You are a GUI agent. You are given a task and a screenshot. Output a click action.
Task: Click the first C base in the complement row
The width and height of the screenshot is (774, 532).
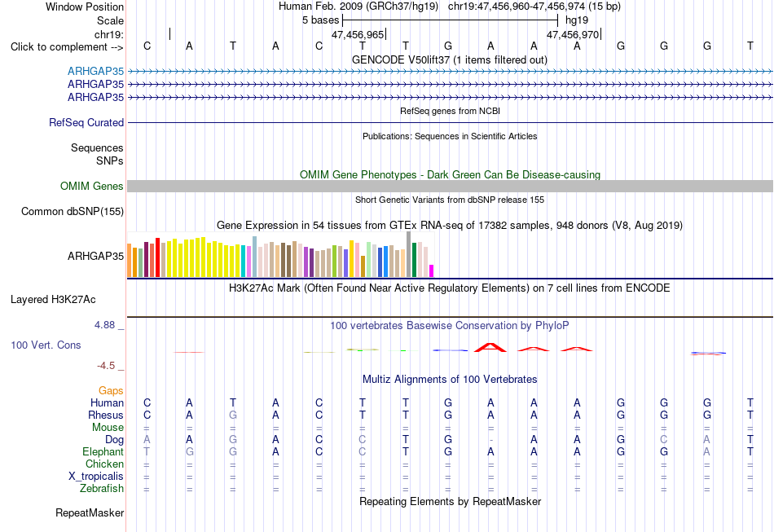tap(147, 46)
